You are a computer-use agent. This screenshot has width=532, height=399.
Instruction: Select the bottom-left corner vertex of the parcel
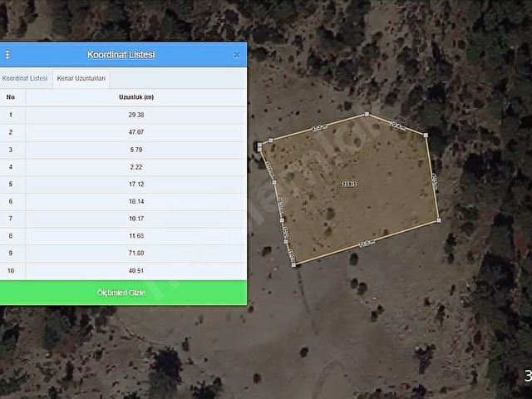coord(293,264)
